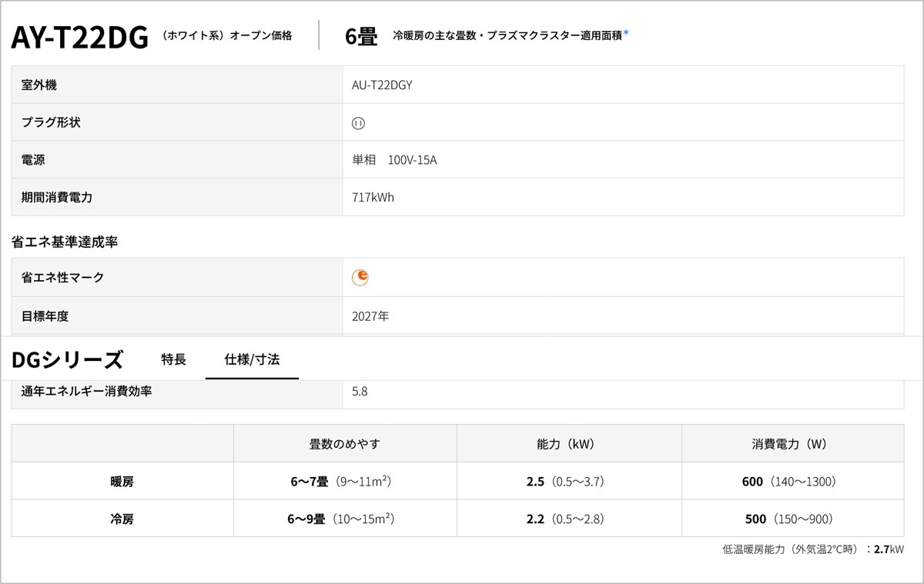Click the 暖房 row header
The image size is (924, 584).
point(122,482)
